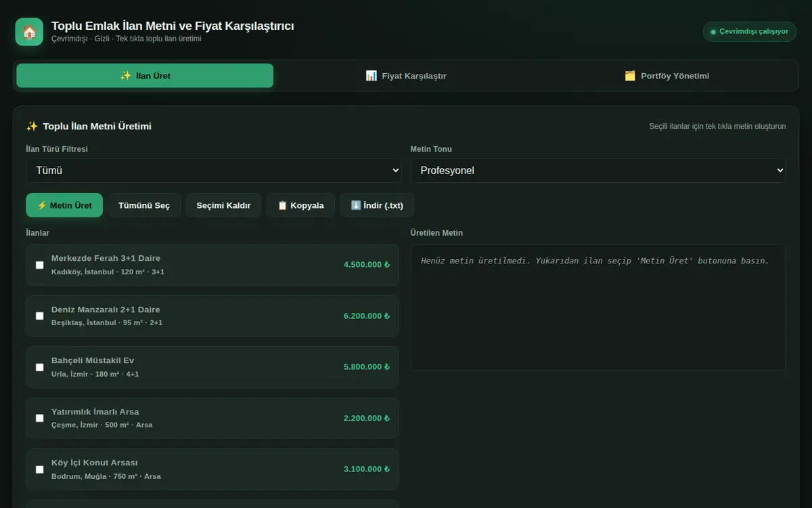The height and width of the screenshot is (508, 812).
Task: Click the details Urla, İzmir · 180 m² · 4+1
Action: coord(95,374)
